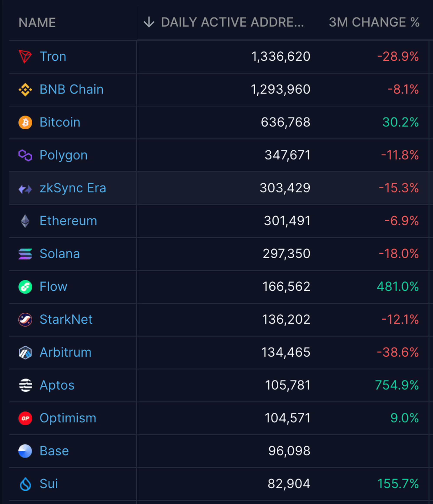The height and width of the screenshot is (504, 433).
Task: Click the red Optimism OP icon
Action: 25,418
